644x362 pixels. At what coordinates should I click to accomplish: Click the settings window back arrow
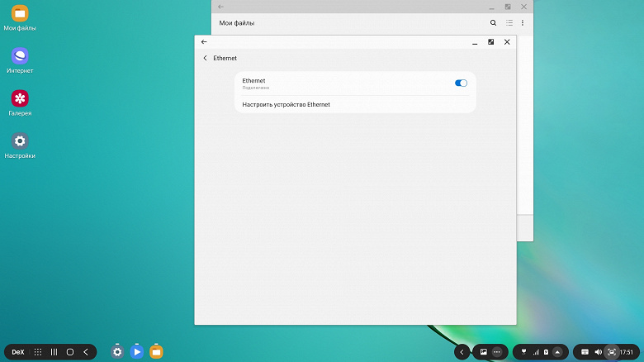[x=204, y=42]
